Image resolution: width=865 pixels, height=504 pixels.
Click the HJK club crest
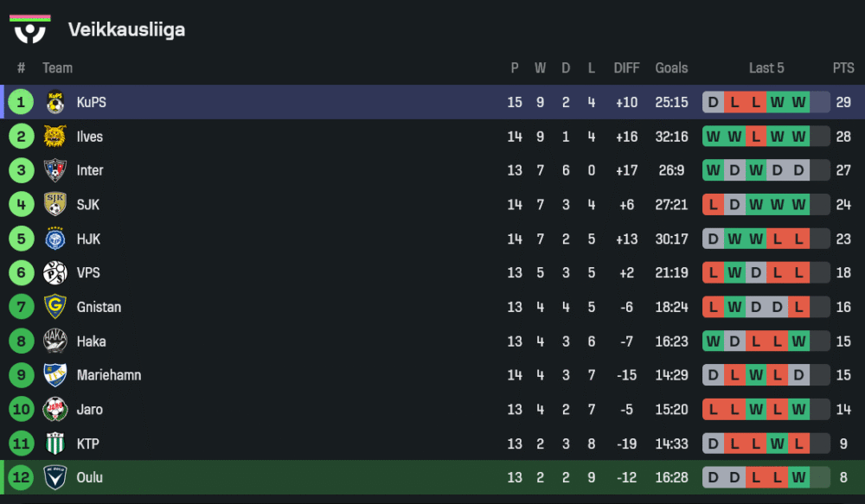[55, 239]
